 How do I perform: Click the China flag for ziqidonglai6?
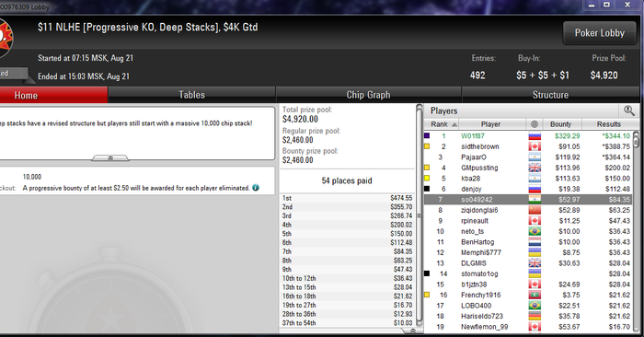(535, 211)
